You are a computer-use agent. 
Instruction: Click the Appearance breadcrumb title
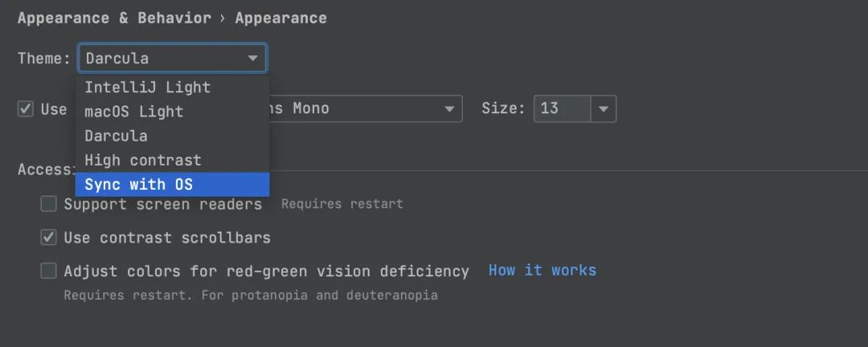click(x=280, y=18)
